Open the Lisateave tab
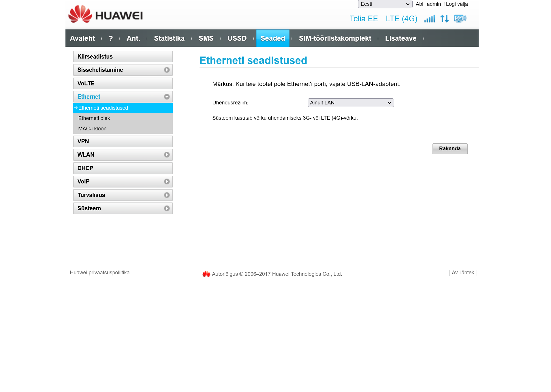 click(401, 38)
